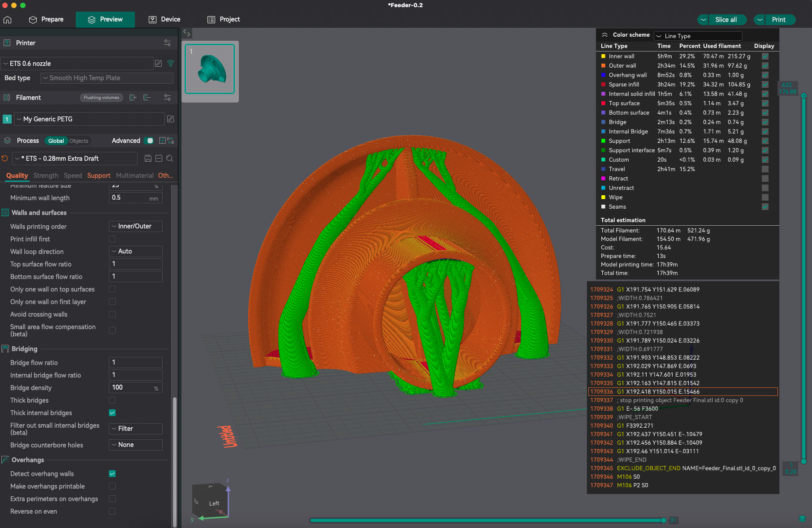This screenshot has height=528, width=812.
Task: Select plate 1 thumbnail
Action: (210, 69)
